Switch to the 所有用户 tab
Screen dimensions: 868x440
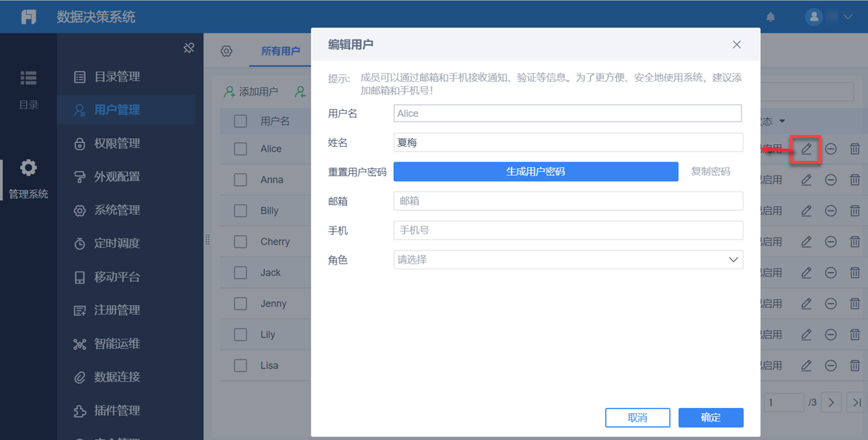click(280, 51)
